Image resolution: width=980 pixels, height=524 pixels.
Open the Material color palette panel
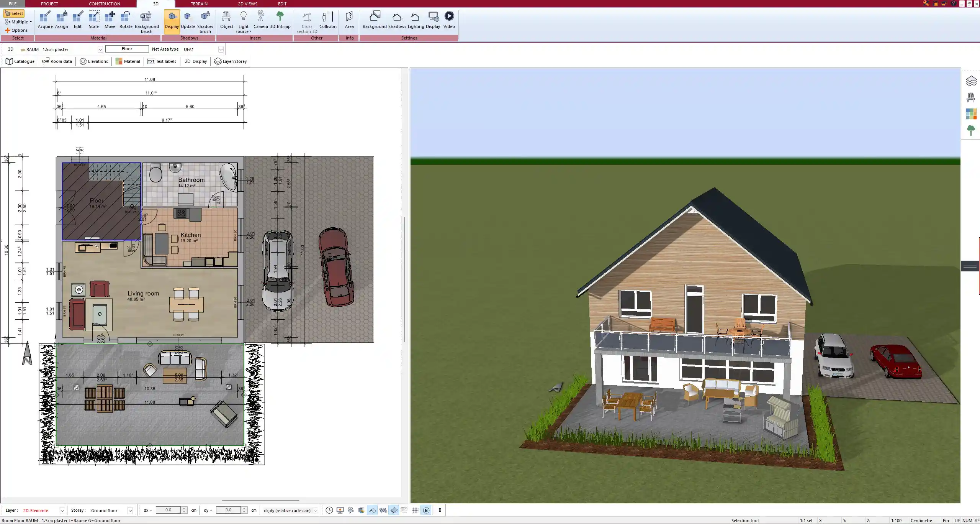click(972, 114)
